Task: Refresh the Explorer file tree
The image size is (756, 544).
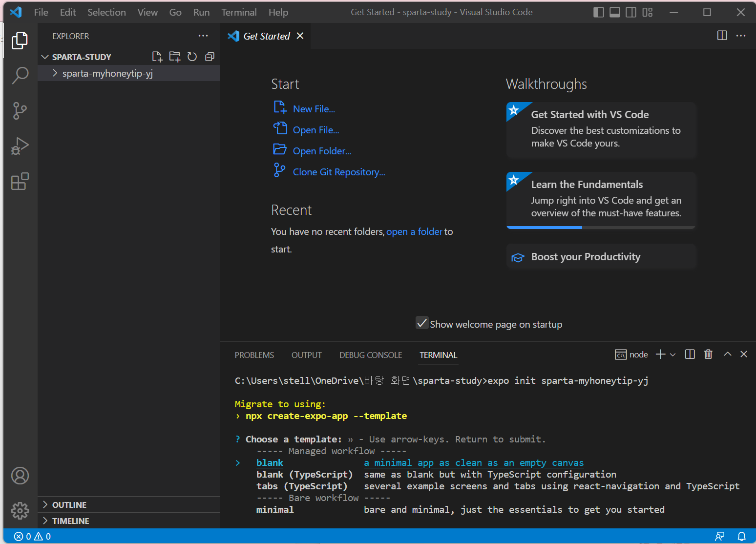Action: click(x=192, y=57)
